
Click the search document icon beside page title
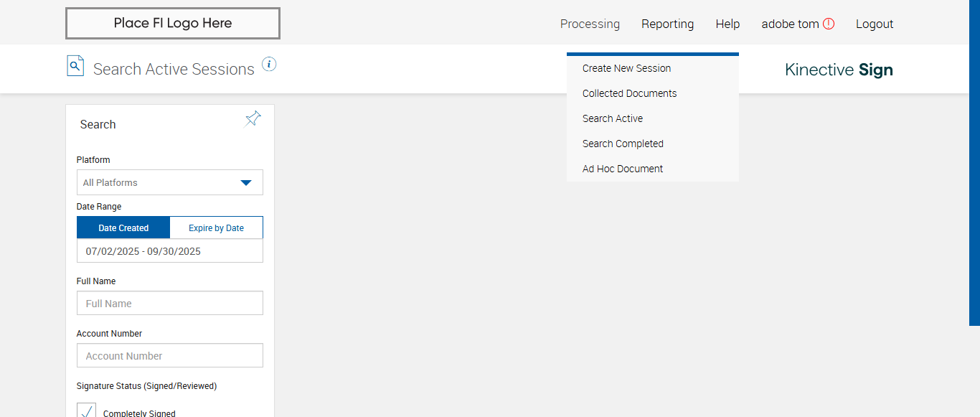[x=75, y=65]
